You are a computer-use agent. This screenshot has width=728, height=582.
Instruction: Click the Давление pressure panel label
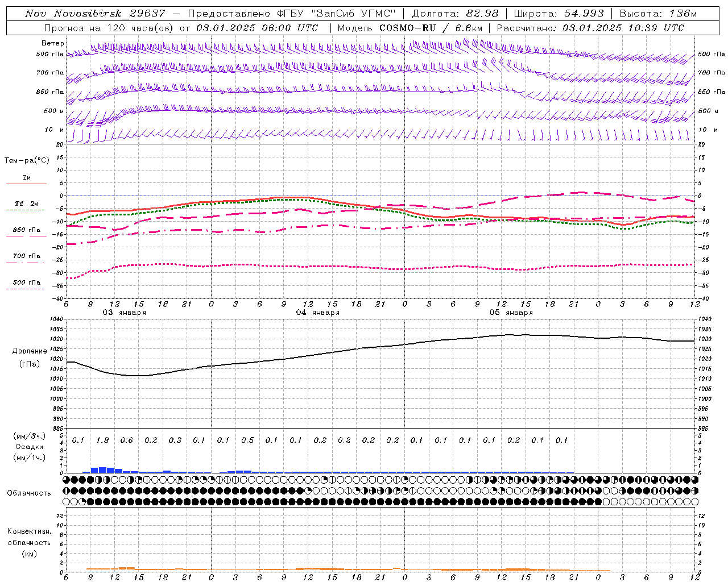click(30, 351)
